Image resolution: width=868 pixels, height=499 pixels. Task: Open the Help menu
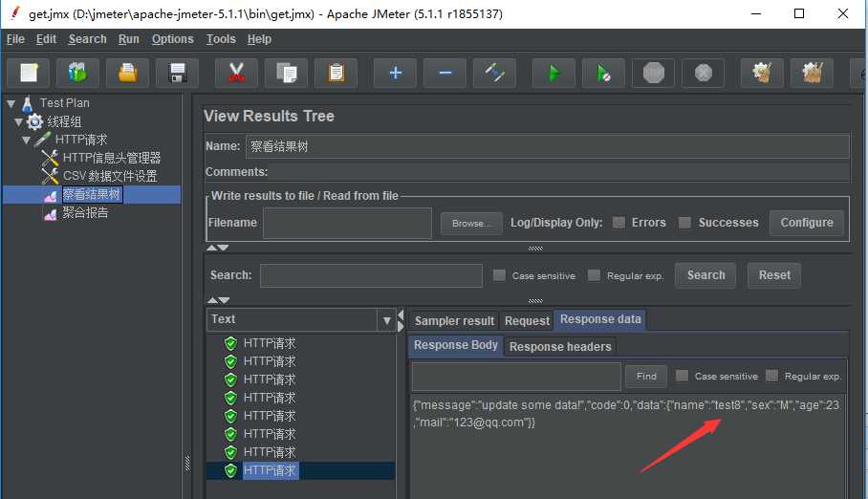click(x=259, y=39)
